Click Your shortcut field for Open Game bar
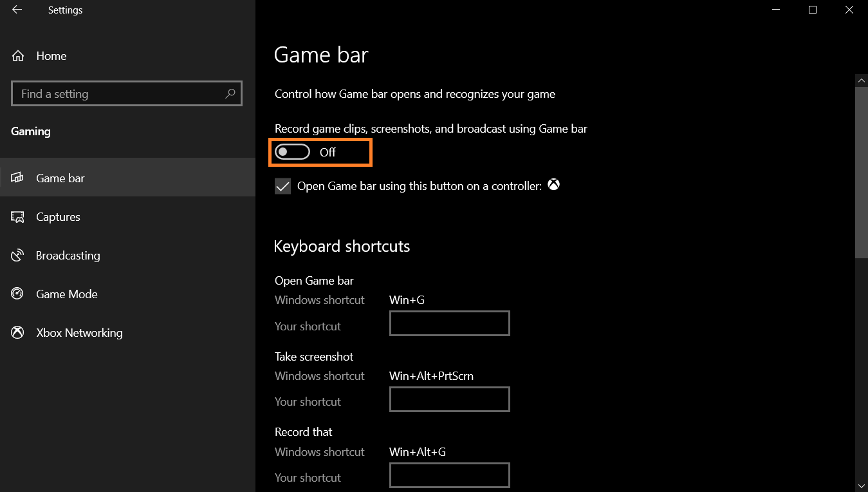Image resolution: width=868 pixels, height=492 pixels. 449,323
